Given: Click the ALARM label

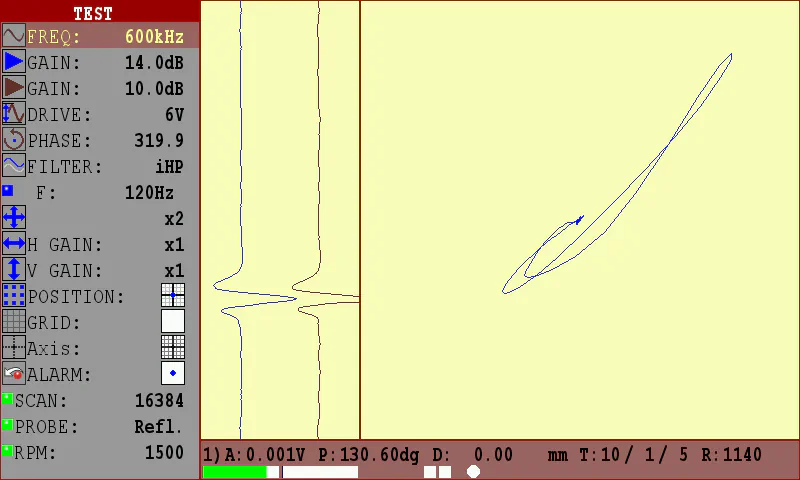Looking at the screenshot, I should coord(59,375).
